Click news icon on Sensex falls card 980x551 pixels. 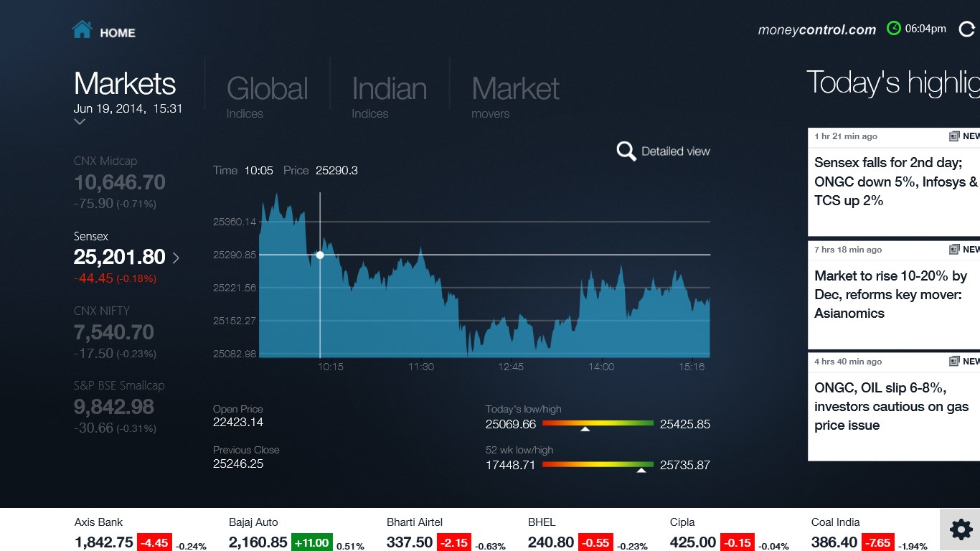[x=954, y=136]
